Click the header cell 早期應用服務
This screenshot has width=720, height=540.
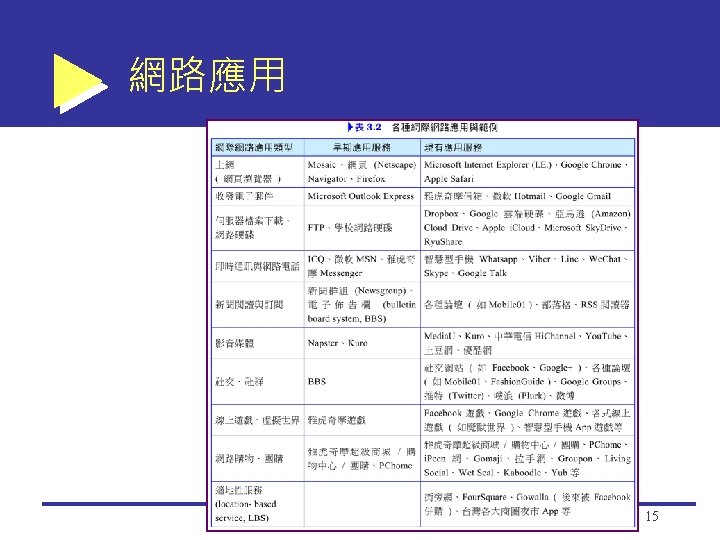[x=362, y=147]
